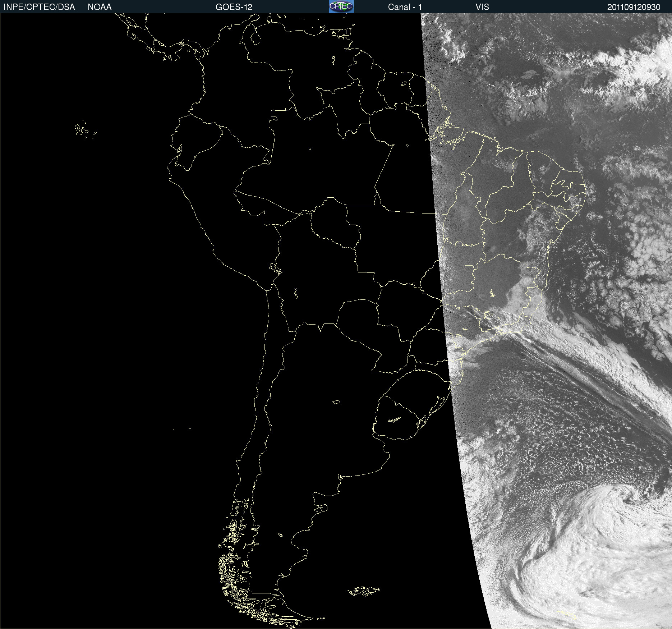Click the Canal - 1 label
Image resolution: width=672 pixels, height=629 pixels.
click(405, 7)
